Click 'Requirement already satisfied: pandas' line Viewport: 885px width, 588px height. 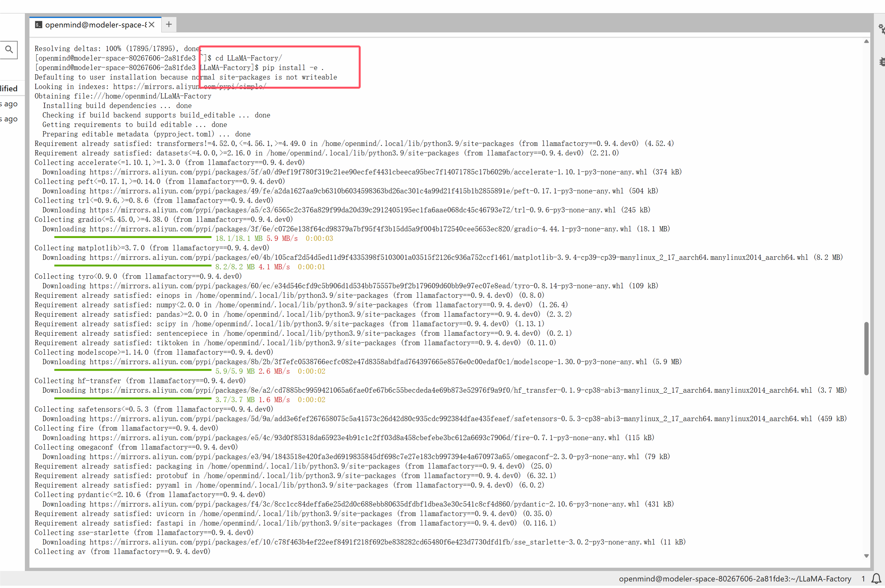tap(303, 315)
